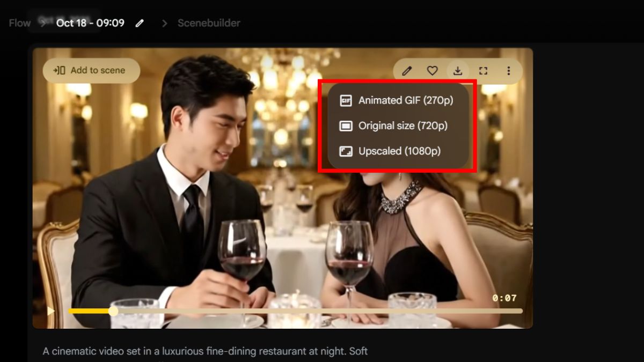Select Animated GIF (270p) download option
The width and height of the screenshot is (644, 362).
point(398,100)
